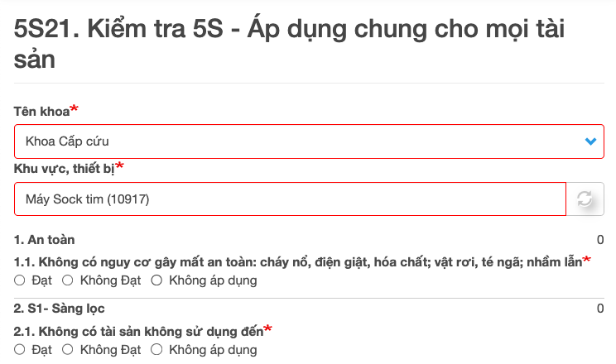This screenshot has width=616, height=364.
Task: Click the red asterisk next to Tên khoa
Action: (x=75, y=109)
